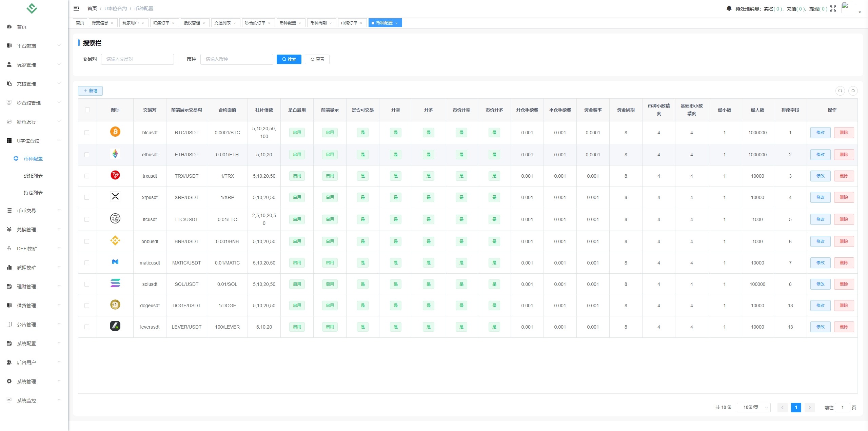
Task: Select the leverusdt row checkbox
Action: coord(87,327)
